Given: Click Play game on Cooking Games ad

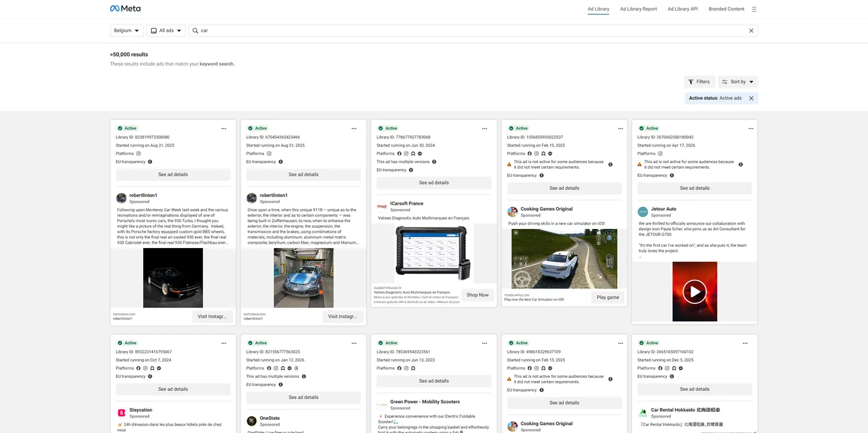Looking at the screenshot, I should pyautogui.click(x=608, y=297).
